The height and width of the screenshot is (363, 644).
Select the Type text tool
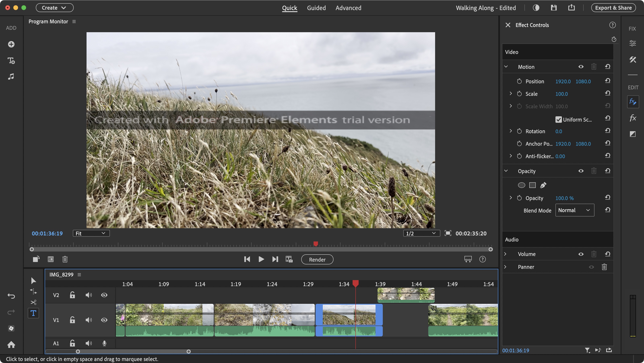(x=33, y=313)
